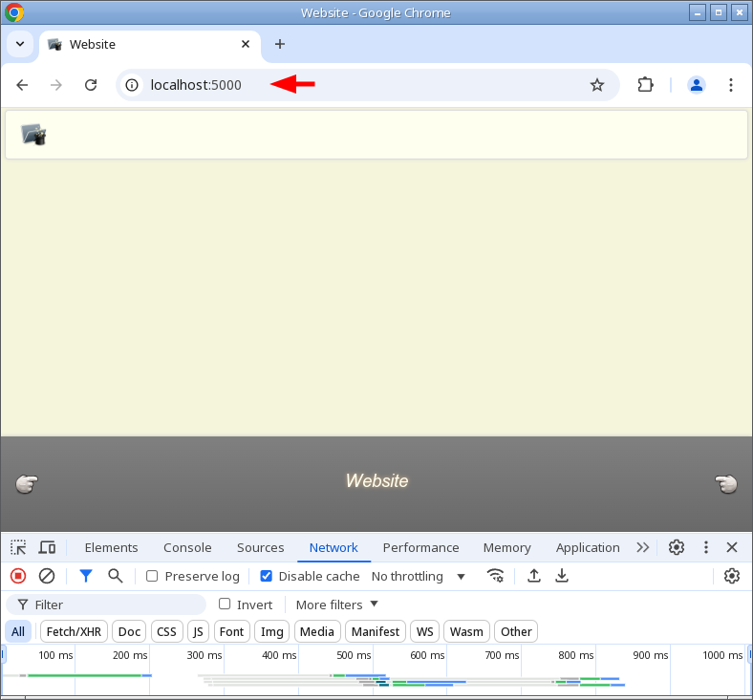Select the All request type filter
The image size is (753, 700).
coord(18,631)
